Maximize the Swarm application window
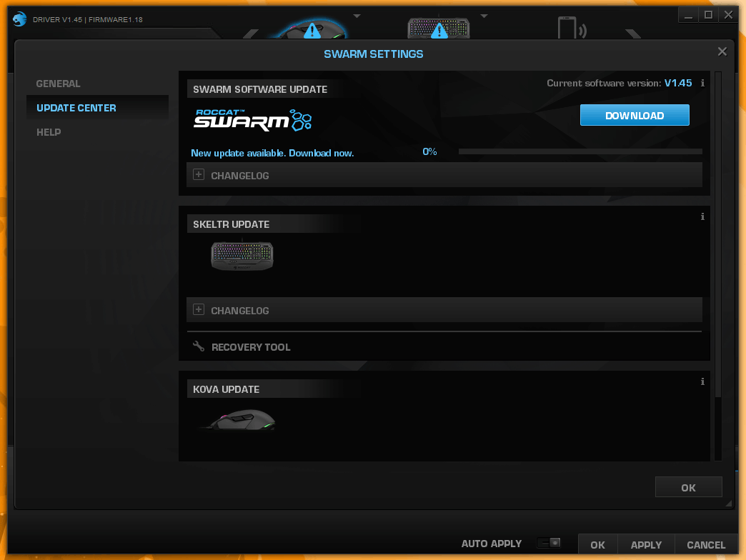 click(x=708, y=15)
